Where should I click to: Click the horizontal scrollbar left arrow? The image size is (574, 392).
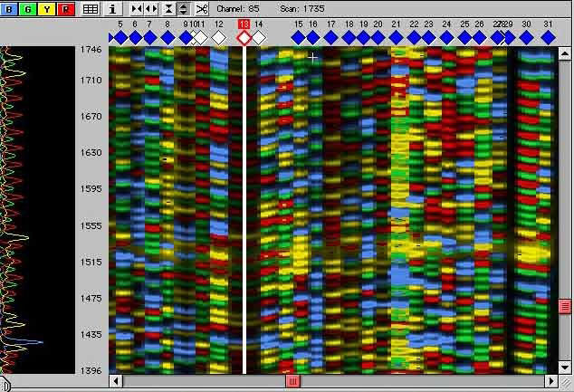116,381
